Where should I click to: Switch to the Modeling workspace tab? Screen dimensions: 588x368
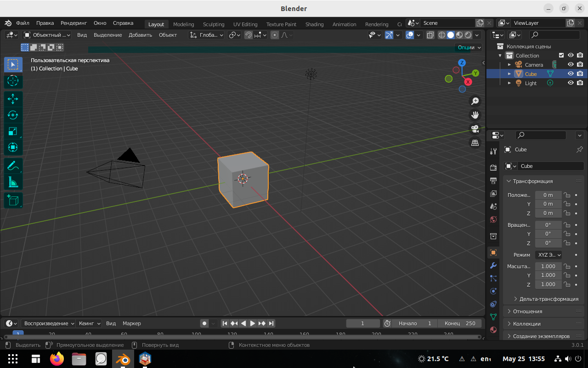[183, 24]
